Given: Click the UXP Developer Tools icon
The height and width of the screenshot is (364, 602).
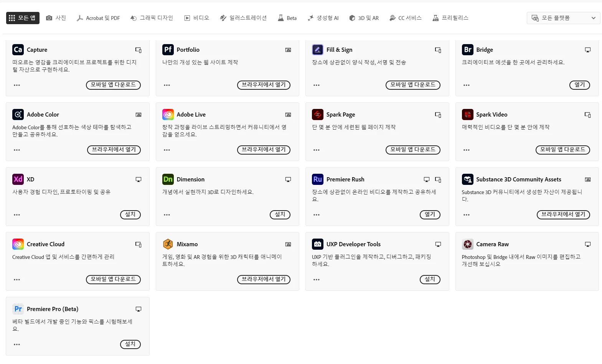Looking at the screenshot, I should click(x=318, y=244).
